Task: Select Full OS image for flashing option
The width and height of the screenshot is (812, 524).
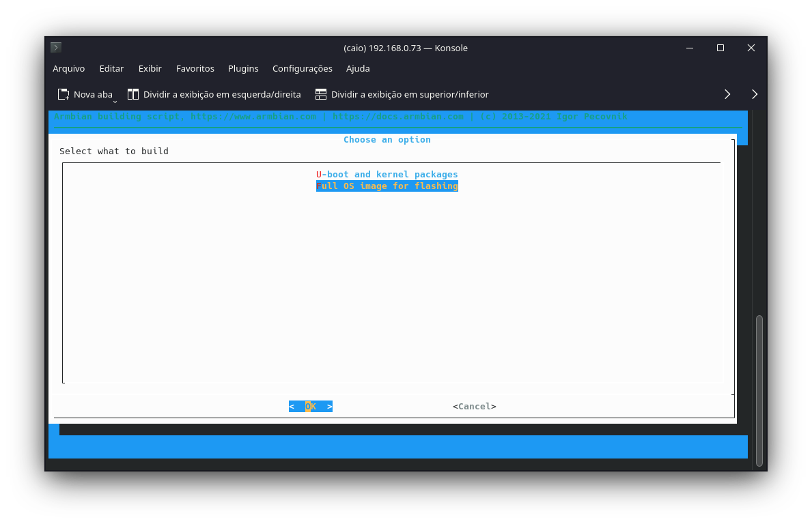Action: 387,186
